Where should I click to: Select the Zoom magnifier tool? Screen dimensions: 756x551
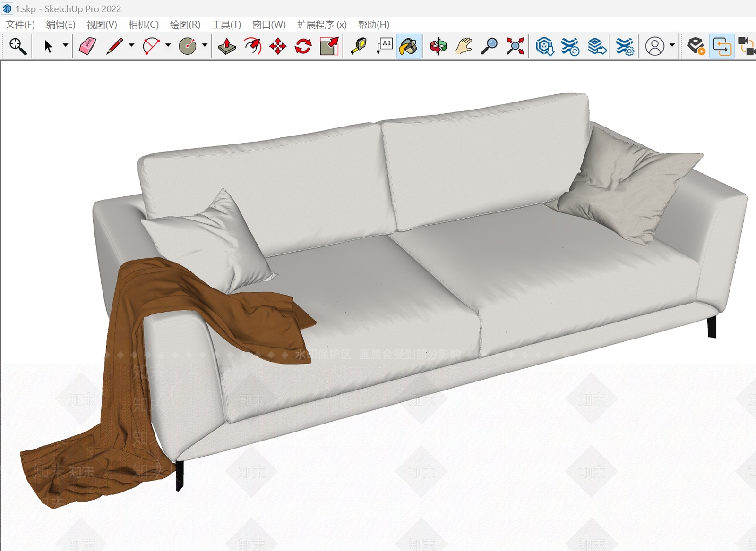(489, 46)
